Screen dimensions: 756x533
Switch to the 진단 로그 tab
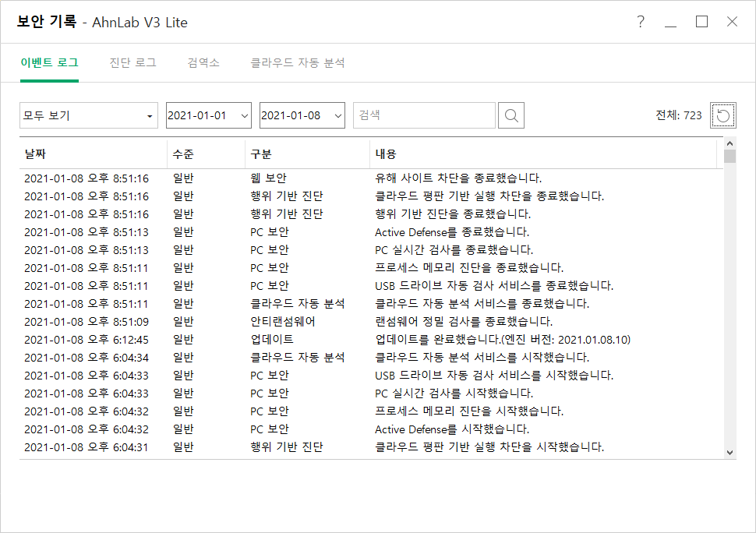click(x=132, y=62)
